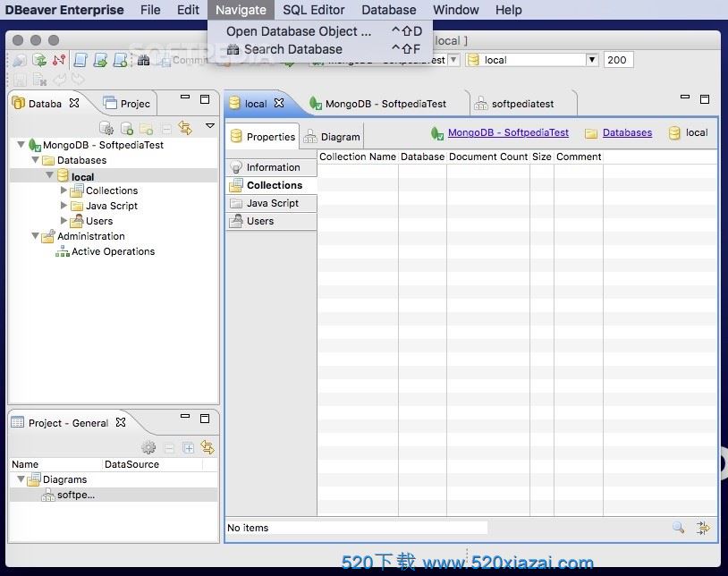The image size is (728, 576).
Task: Select the softpe... diagram row
Action: click(x=114, y=495)
